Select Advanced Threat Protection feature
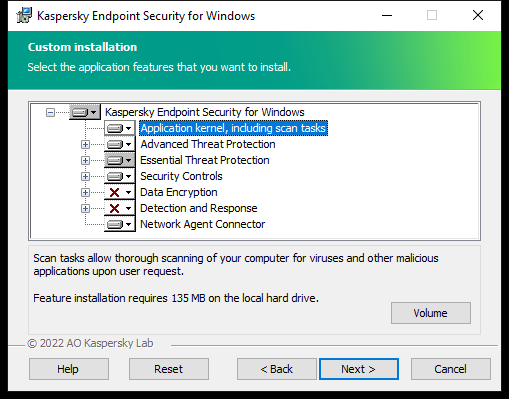The height and width of the screenshot is (399, 509). point(208,144)
